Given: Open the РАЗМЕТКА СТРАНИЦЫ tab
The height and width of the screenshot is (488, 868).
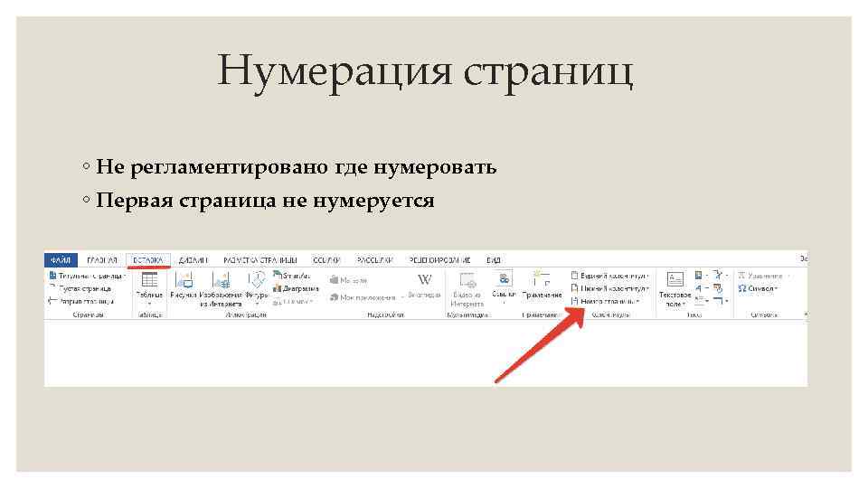Looking at the screenshot, I should pyautogui.click(x=260, y=259).
